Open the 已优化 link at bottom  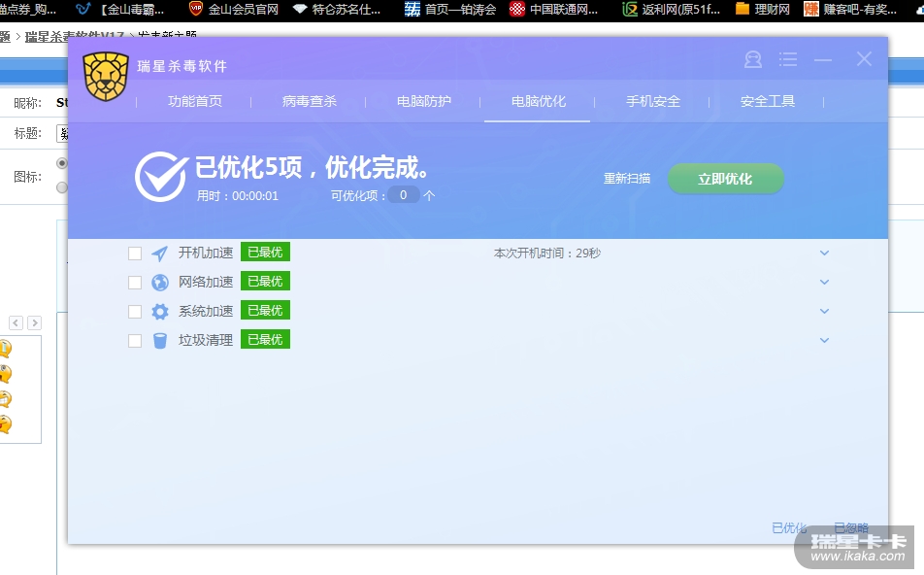tap(789, 527)
